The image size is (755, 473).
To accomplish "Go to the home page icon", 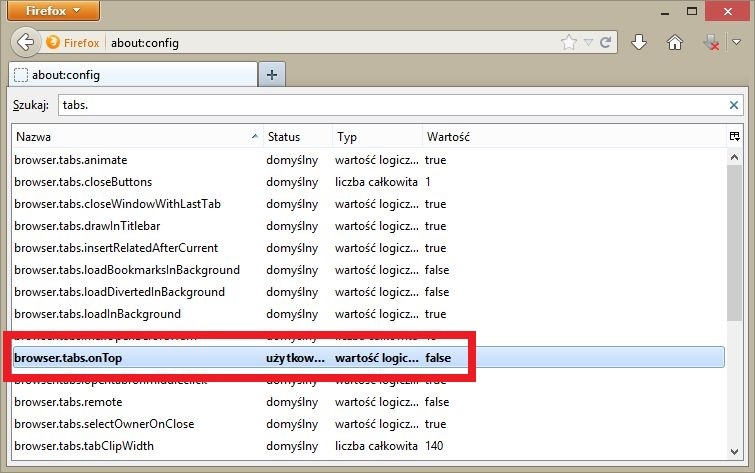I will [675, 42].
